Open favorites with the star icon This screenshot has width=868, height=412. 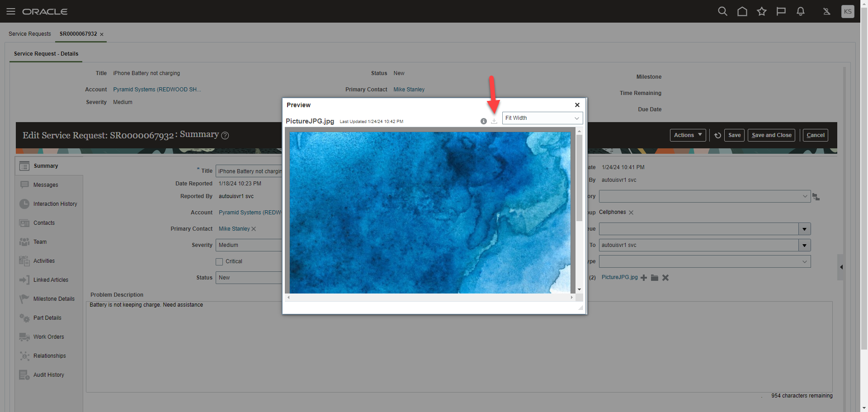click(x=761, y=11)
